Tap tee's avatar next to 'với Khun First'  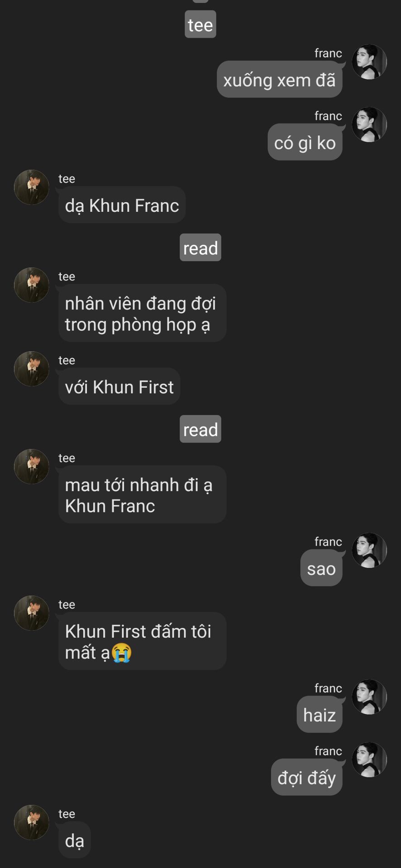click(32, 369)
